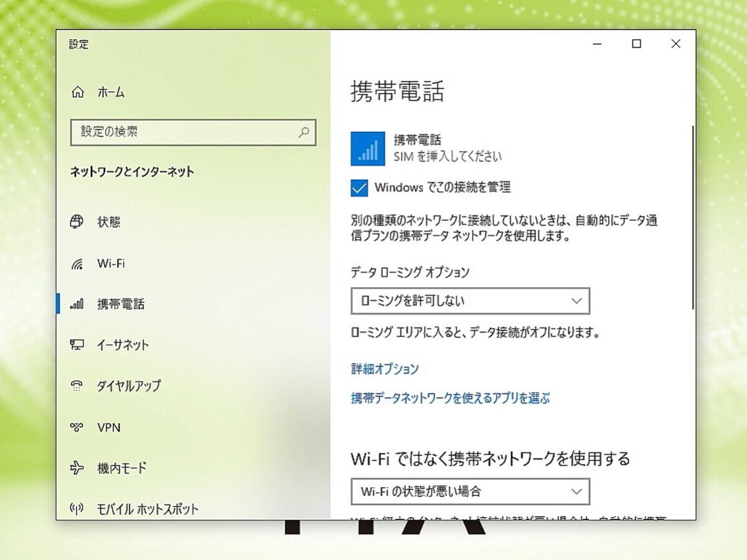Select 機内モード label in the sidebar
The height and width of the screenshot is (560, 747).
click(x=122, y=468)
